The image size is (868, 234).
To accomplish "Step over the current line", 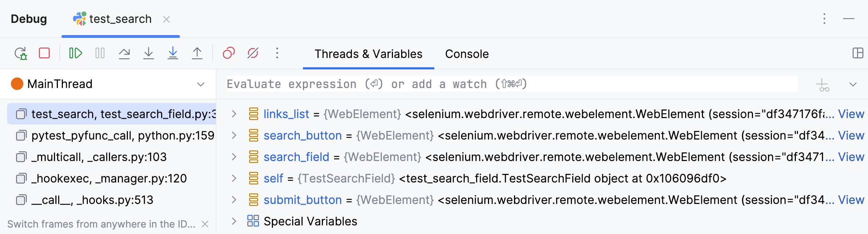I will click(x=124, y=53).
